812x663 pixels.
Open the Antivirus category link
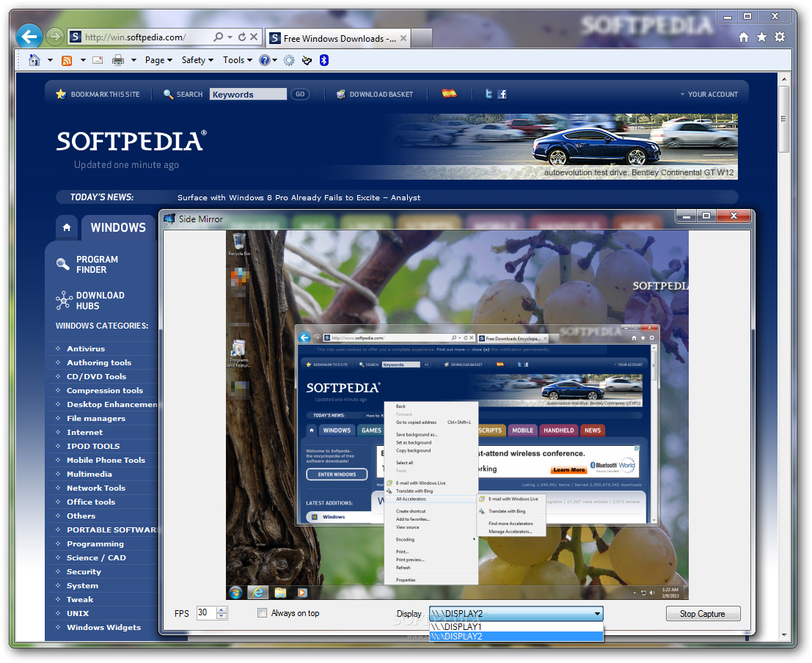coord(85,348)
